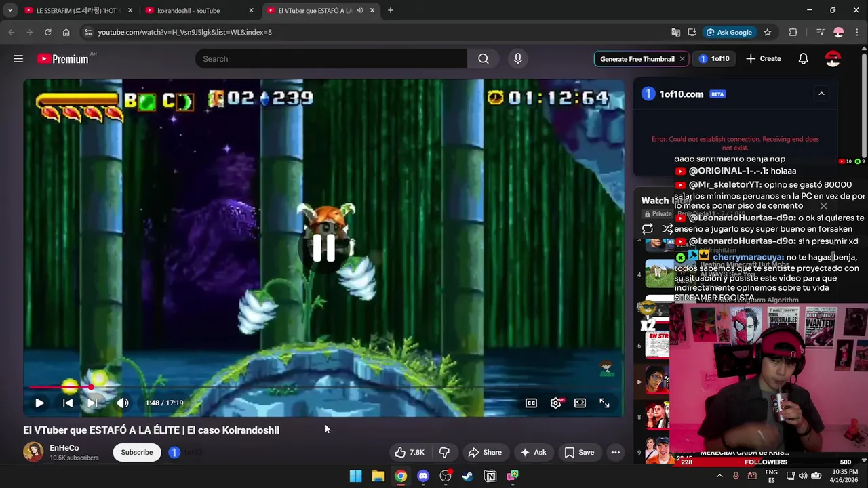868x488 pixels.
Task: Go to YouTube Premium home logo
Action: pyautogui.click(x=63, y=59)
